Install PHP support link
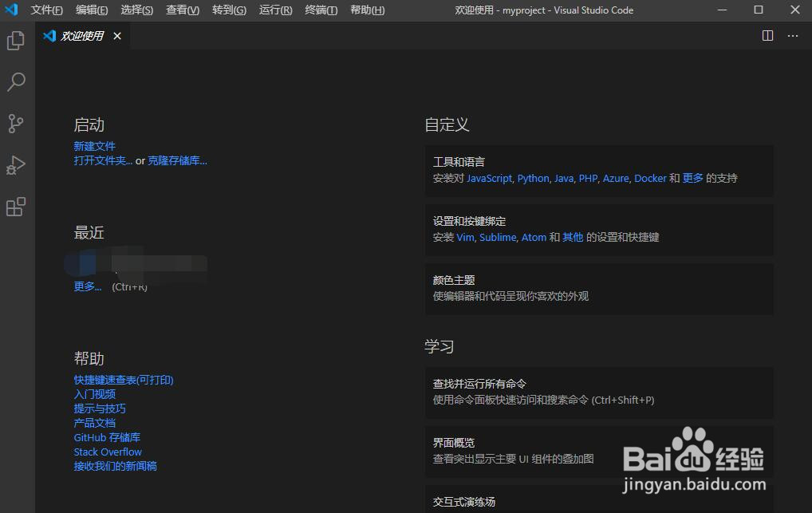 [x=588, y=178]
